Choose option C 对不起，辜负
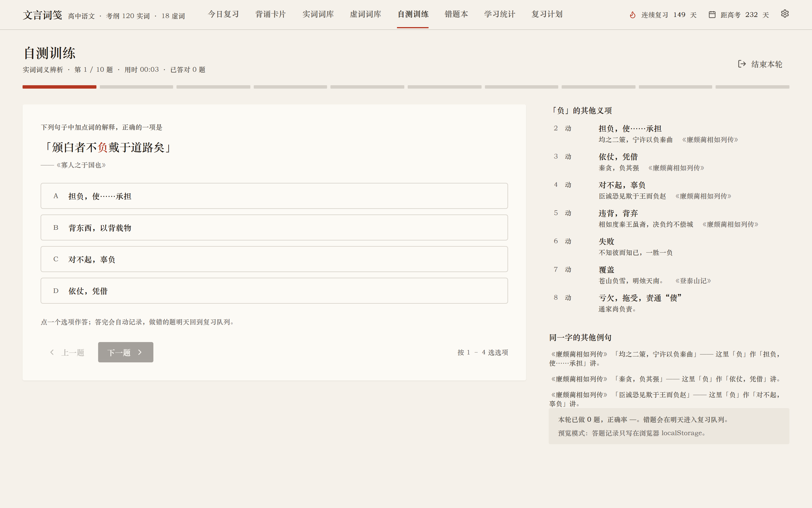812x508 pixels. click(274, 259)
